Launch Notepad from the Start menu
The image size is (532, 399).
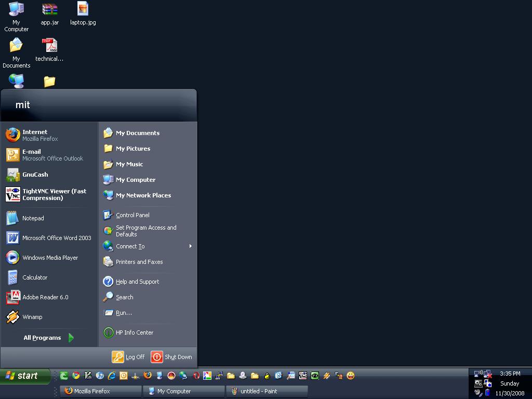coord(49,218)
